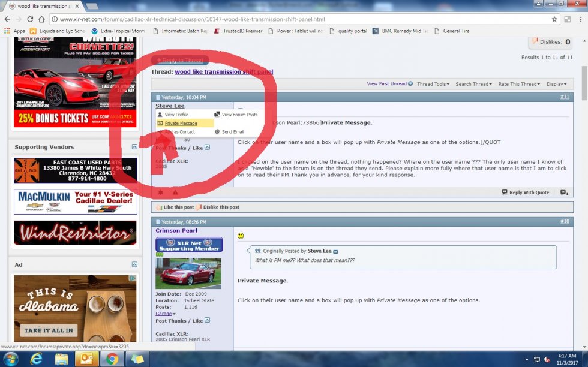This screenshot has width=588, height=367.
Task: Choose Send Email in user popup
Action: (x=233, y=132)
